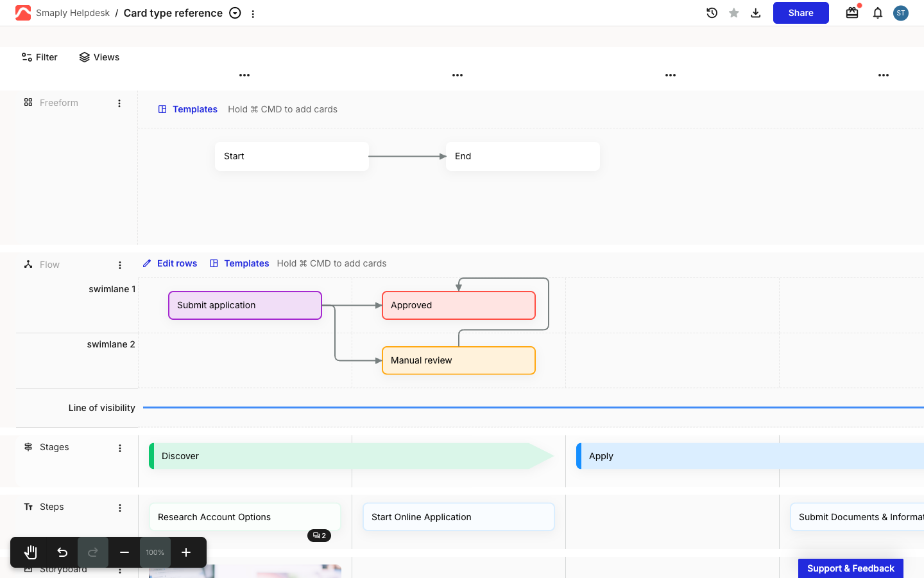The width and height of the screenshot is (924, 578).
Task: Click the download export icon
Action: (x=756, y=13)
